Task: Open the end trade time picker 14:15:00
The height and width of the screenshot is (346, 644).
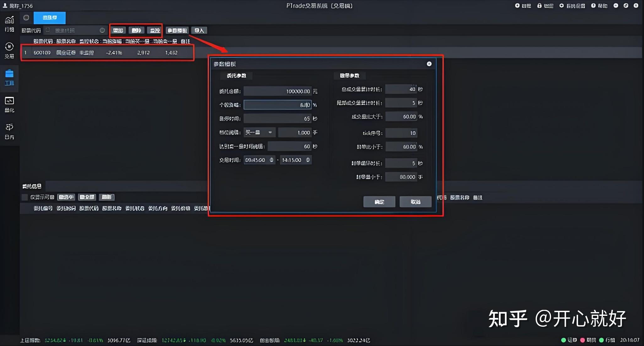Action: point(295,160)
